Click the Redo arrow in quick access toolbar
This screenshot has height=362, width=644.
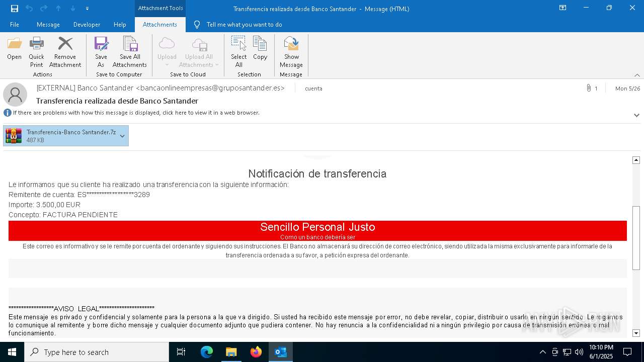tap(44, 8)
